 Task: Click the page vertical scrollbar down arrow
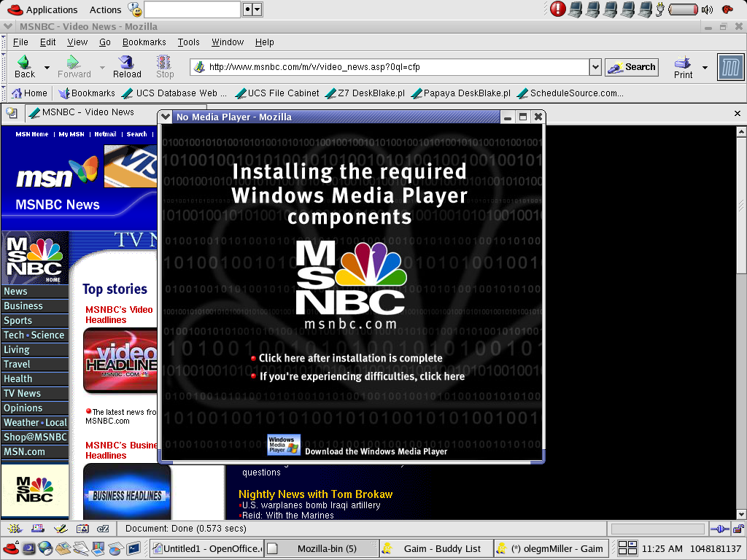coord(741,514)
